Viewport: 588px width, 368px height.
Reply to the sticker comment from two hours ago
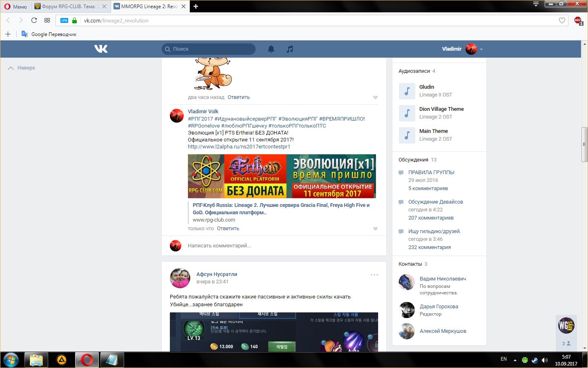(238, 97)
